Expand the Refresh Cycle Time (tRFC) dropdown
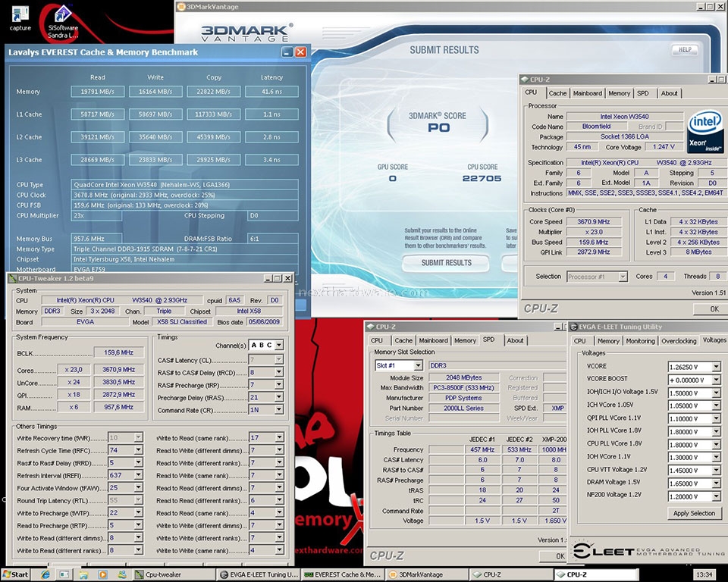Viewport: 728px width, 582px height. [x=138, y=450]
